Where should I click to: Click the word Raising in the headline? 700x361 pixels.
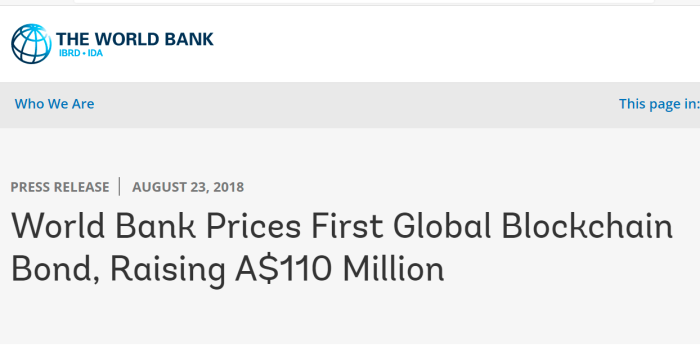coord(167,270)
